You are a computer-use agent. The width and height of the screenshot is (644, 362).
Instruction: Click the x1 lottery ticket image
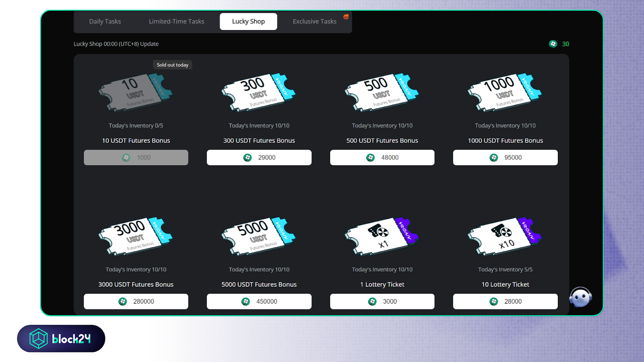pos(382,237)
